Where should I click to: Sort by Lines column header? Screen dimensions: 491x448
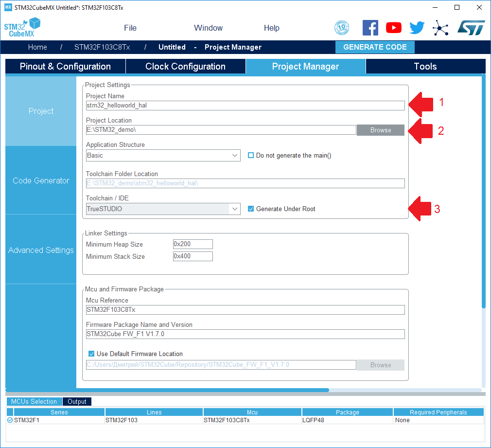154,412
